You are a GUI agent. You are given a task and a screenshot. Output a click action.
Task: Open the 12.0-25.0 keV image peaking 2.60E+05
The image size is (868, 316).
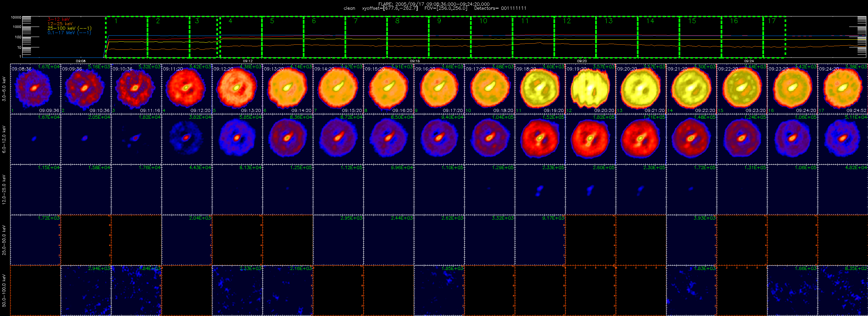point(591,190)
